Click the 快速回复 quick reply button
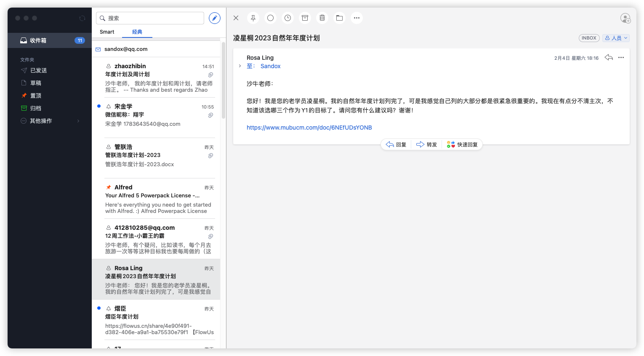 click(x=462, y=145)
